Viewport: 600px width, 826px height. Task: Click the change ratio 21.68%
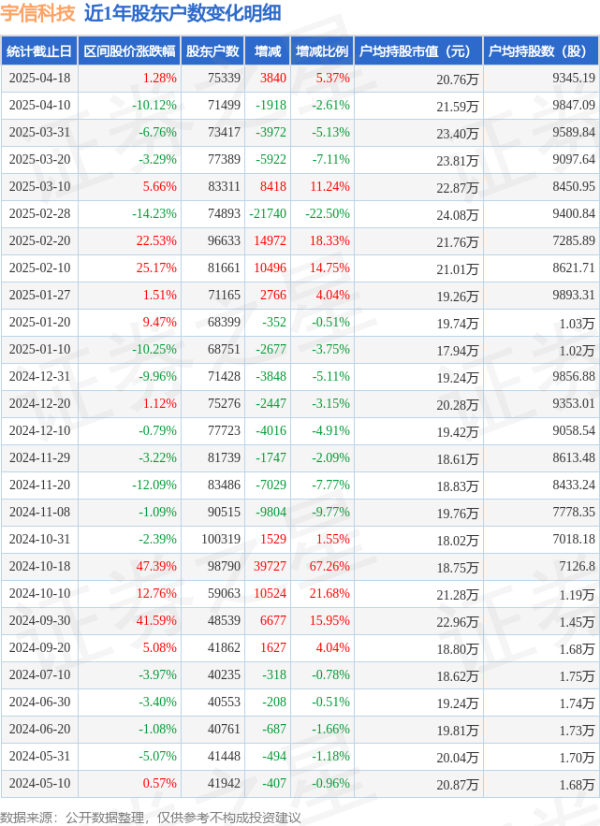(330, 594)
